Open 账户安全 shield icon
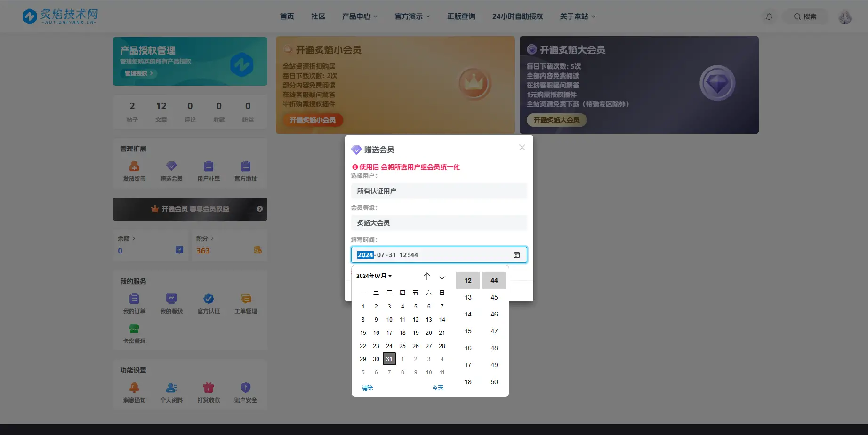This screenshot has width=868, height=435. pos(245,388)
